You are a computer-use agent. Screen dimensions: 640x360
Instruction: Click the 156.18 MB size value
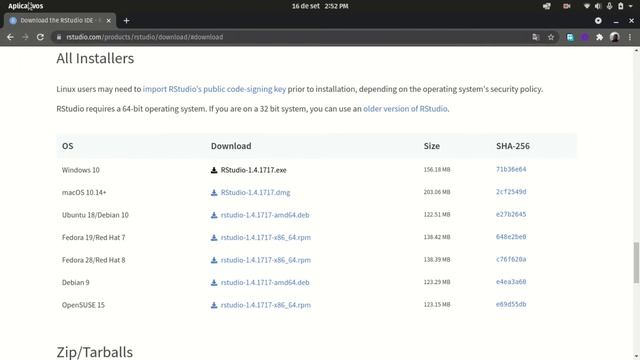[437, 169]
